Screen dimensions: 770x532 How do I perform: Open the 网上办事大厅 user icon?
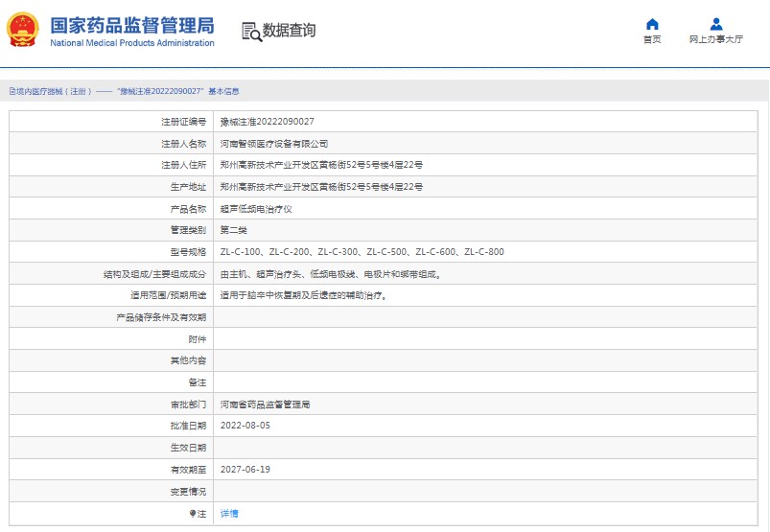716,24
